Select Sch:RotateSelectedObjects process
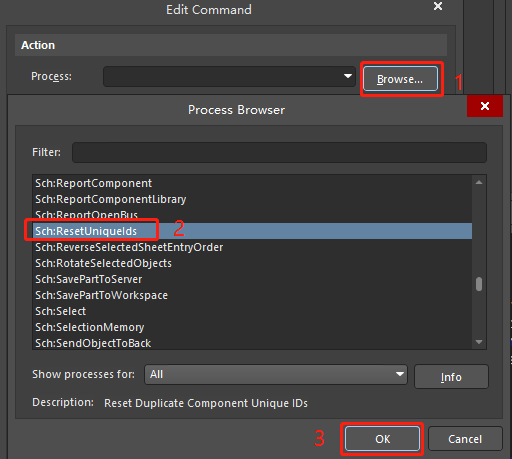The image size is (512, 459). tap(252, 263)
